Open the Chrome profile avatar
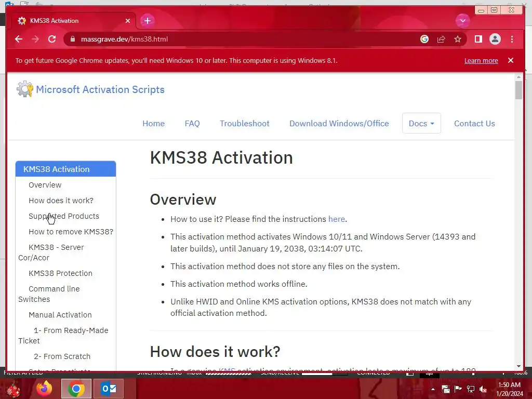Image resolution: width=532 pixels, height=399 pixels. click(495, 39)
